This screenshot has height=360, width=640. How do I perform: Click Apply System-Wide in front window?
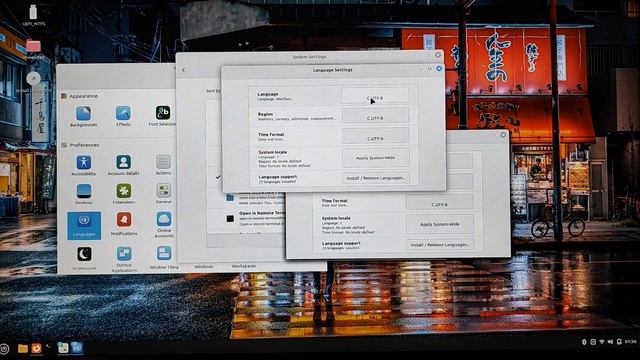coord(375,158)
